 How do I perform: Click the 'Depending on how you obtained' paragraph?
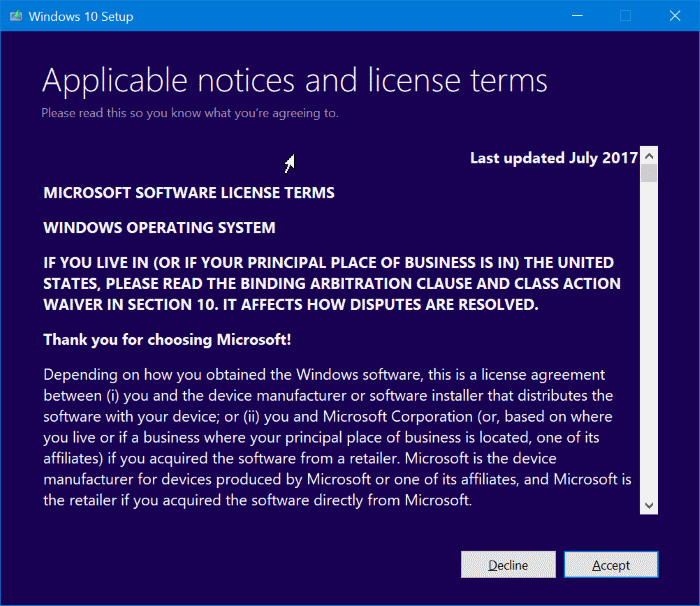click(337, 438)
